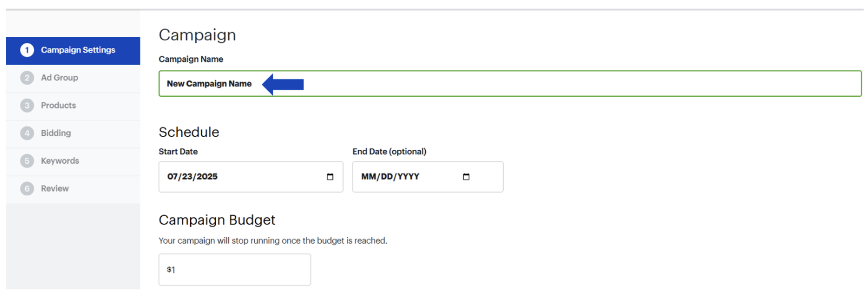Jump to the Keywords step label
The width and height of the screenshot is (868, 296).
60,161
